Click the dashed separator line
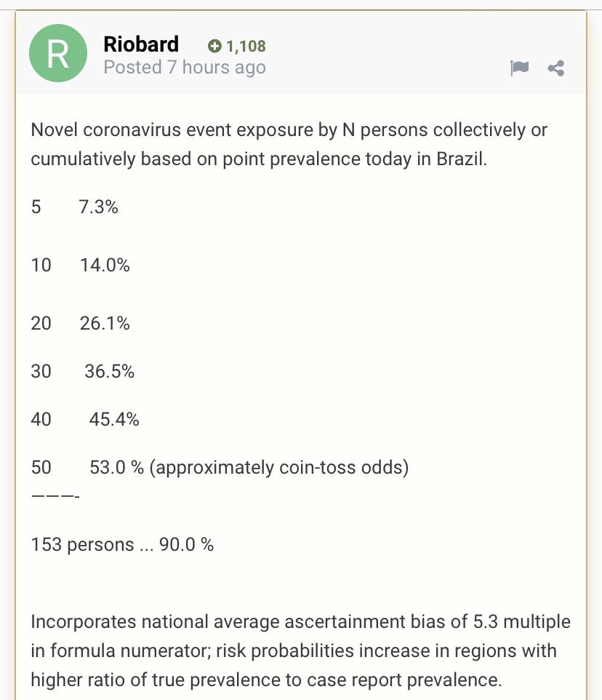This screenshot has width=602, height=700. pyautogui.click(x=55, y=496)
